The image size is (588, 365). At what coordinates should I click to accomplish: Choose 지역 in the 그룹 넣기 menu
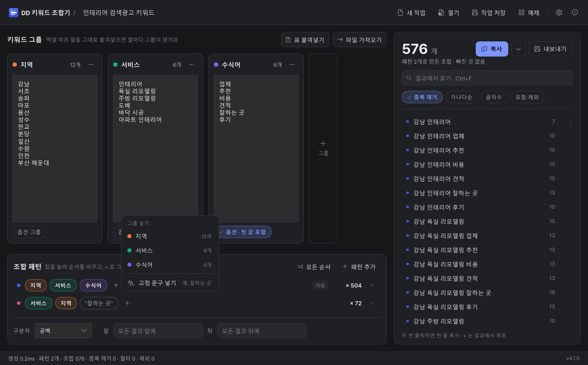pyautogui.click(x=170, y=236)
